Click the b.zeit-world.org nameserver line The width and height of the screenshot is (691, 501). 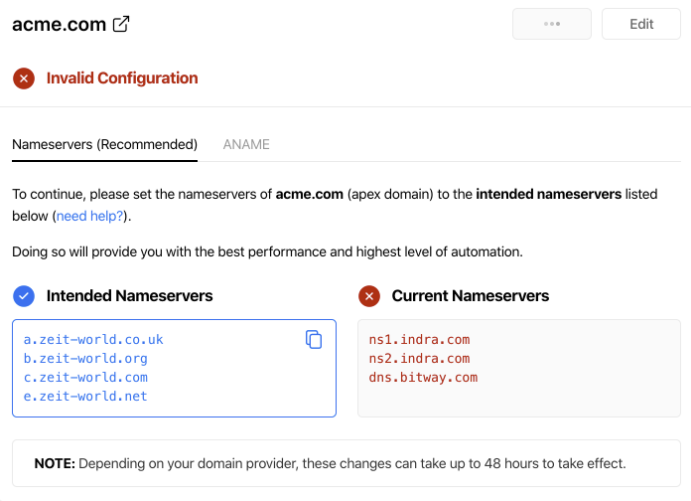[85, 359]
